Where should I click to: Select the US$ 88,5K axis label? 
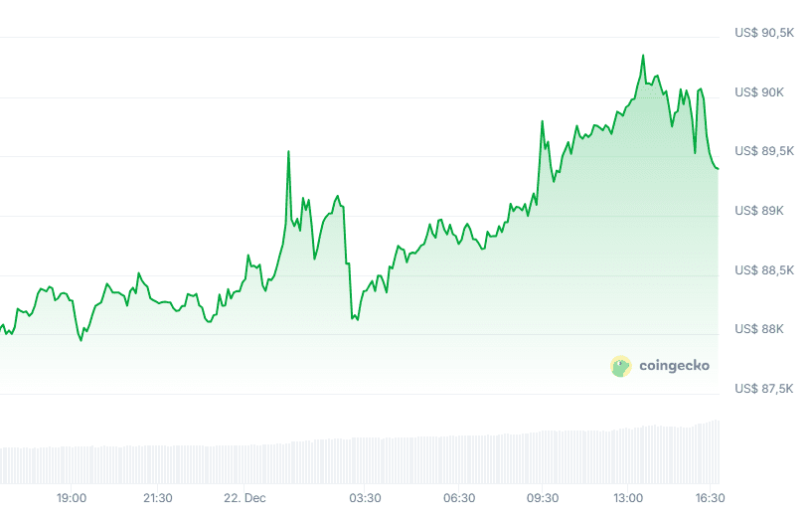[x=764, y=270]
